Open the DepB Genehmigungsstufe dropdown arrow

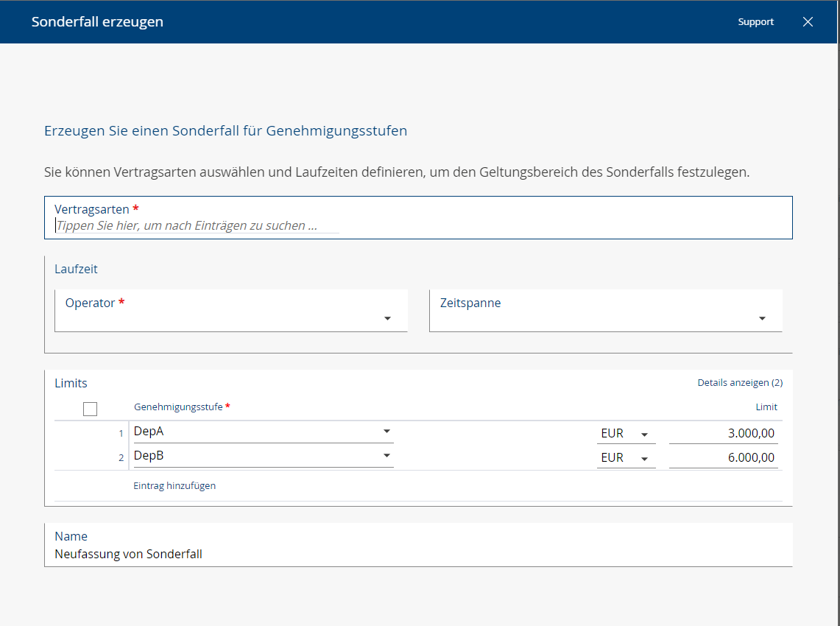point(387,456)
